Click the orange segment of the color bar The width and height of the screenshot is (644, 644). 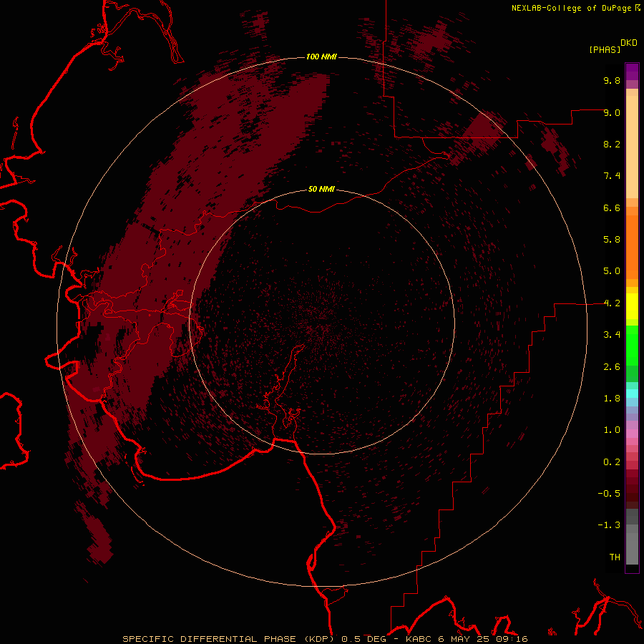(632, 247)
